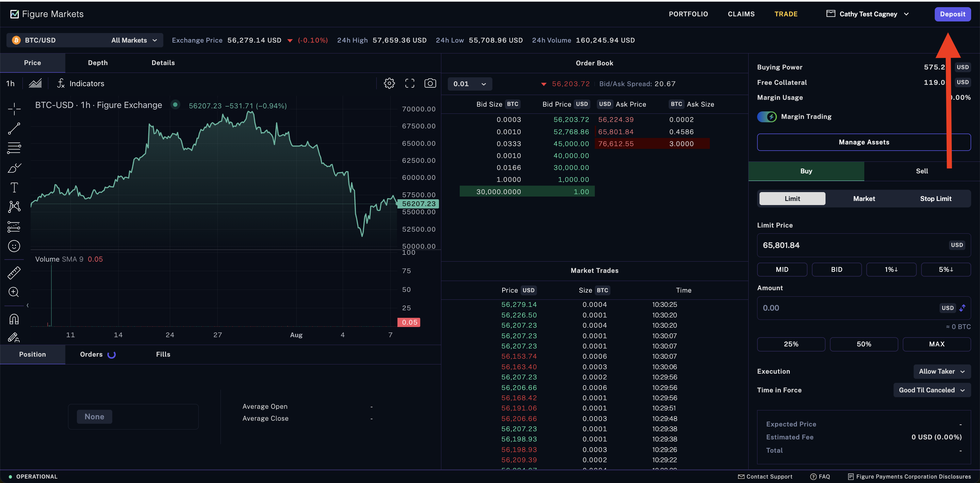Viewport: 980px width, 483px height.
Task: Open chart settings gear
Action: [389, 83]
